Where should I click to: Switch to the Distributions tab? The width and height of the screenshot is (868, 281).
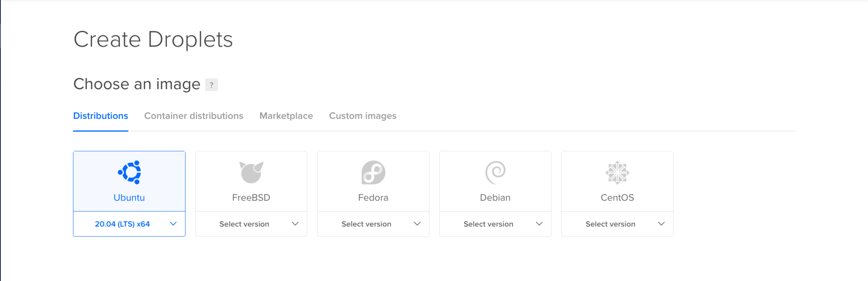[100, 116]
